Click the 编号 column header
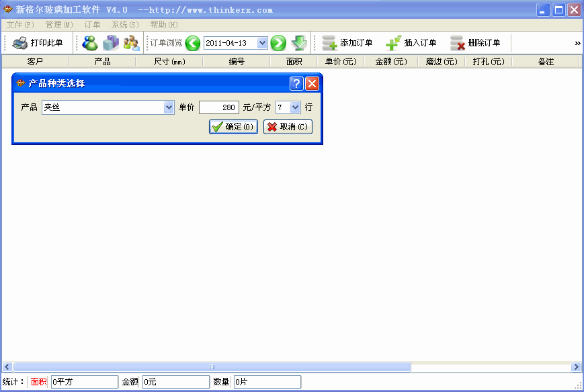The height and width of the screenshot is (392, 584). [237, 62]
